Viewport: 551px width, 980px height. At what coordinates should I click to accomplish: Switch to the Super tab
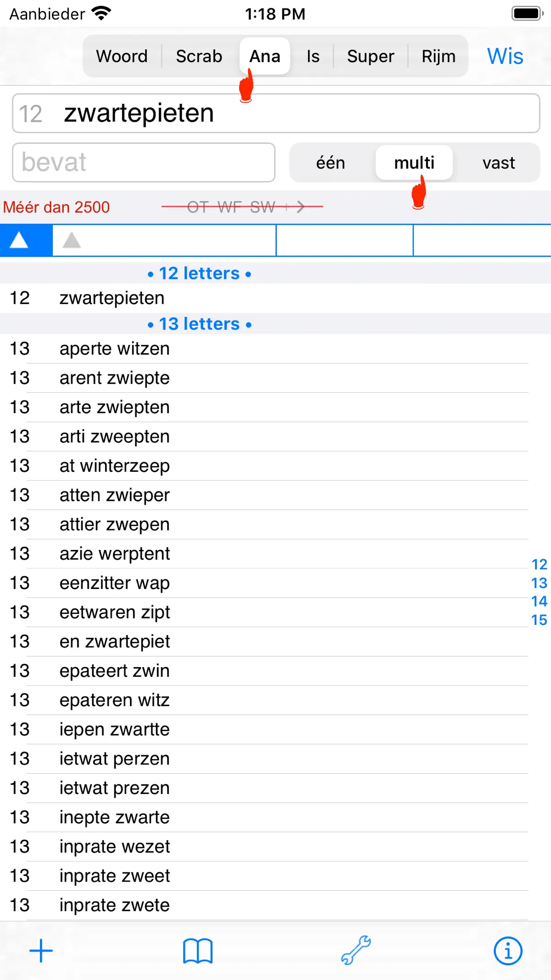tap(371, 56)
